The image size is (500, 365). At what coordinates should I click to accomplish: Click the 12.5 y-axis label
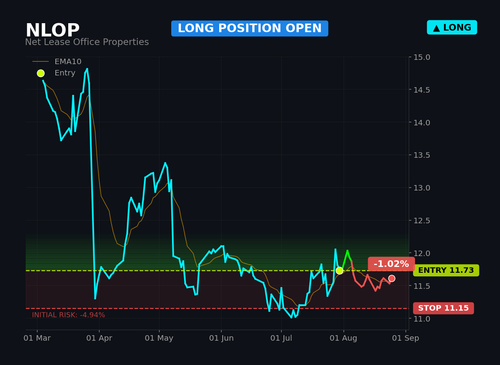tap(422, 221)
